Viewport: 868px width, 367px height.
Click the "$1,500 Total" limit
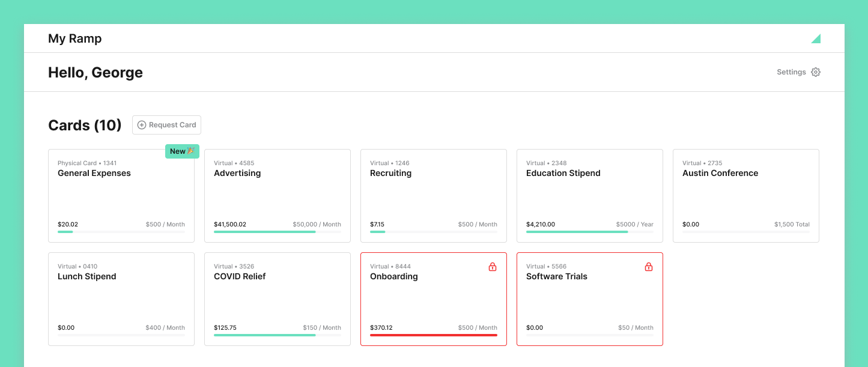point(792,224)
